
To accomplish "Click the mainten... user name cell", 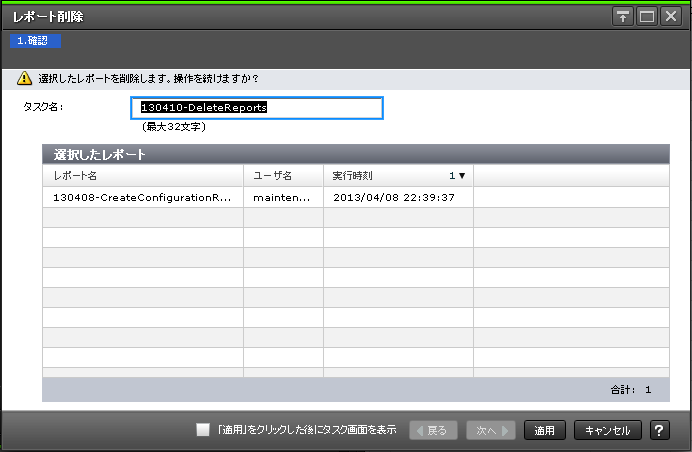I will tap(283, 197).
